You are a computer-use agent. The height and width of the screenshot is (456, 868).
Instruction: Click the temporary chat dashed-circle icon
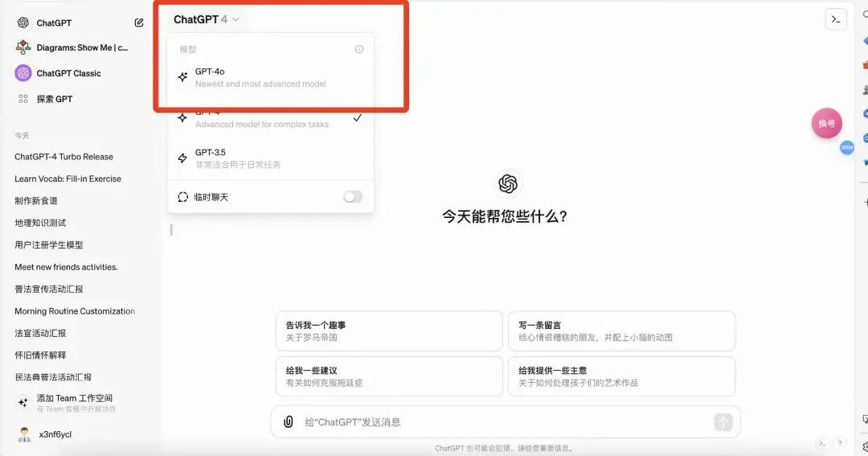tap(182, 197)
